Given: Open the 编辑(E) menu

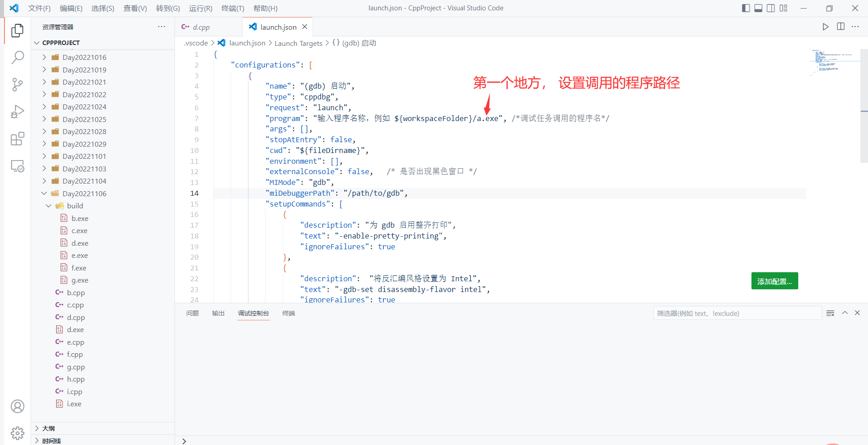Looking at the screenshot, I should pos(71,8).
